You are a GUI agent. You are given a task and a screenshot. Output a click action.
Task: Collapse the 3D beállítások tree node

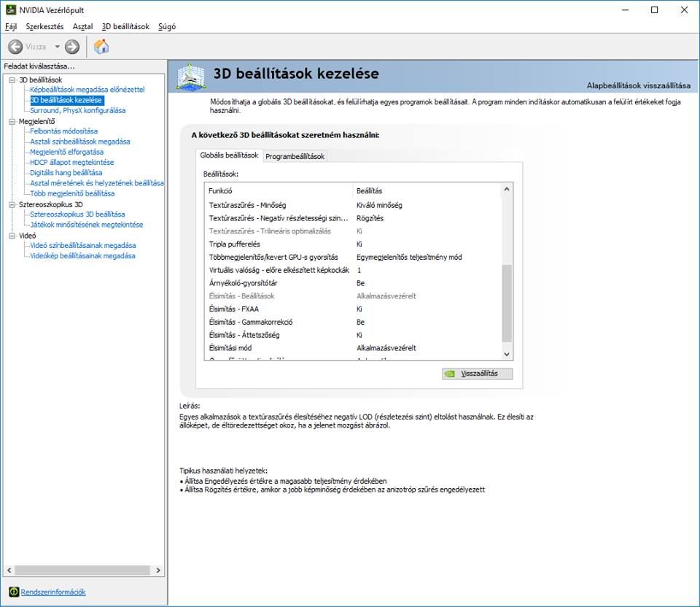pyautogui.click(x=12, y=80)
